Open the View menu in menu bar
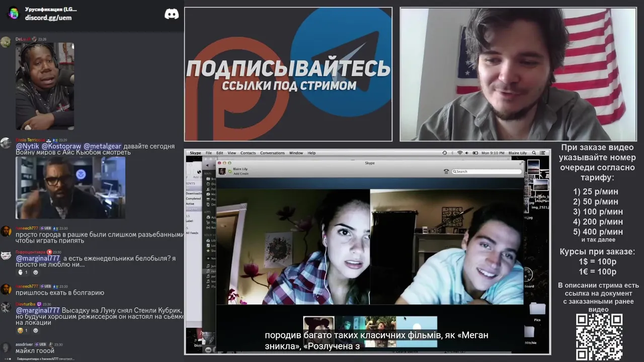This screenshot has height=362, width=644. pos(231,153)
